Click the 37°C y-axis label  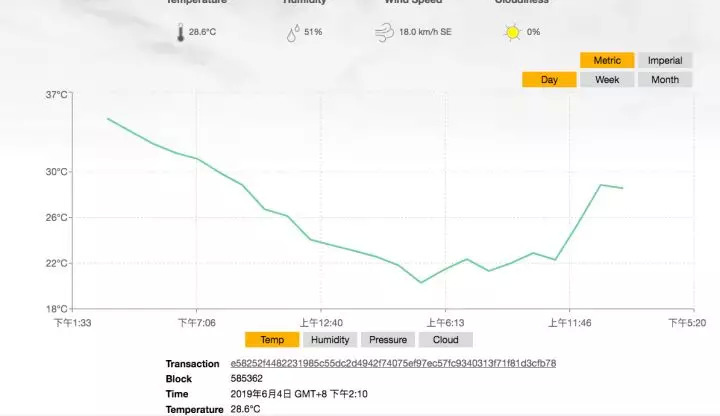pos(56,95)
